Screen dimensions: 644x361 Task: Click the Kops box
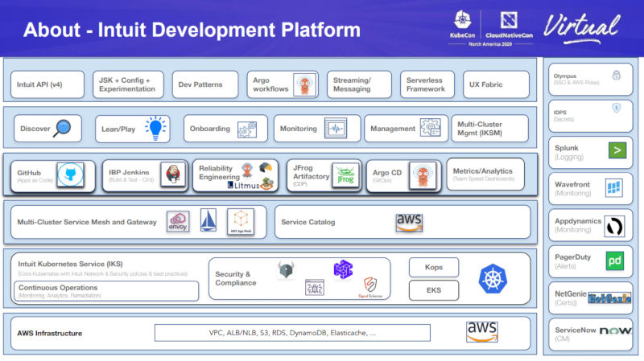click(x=434, y=267)
